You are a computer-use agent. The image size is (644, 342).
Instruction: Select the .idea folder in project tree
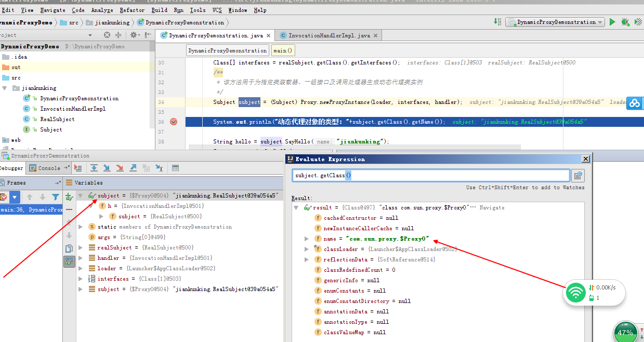pos(19,57)
